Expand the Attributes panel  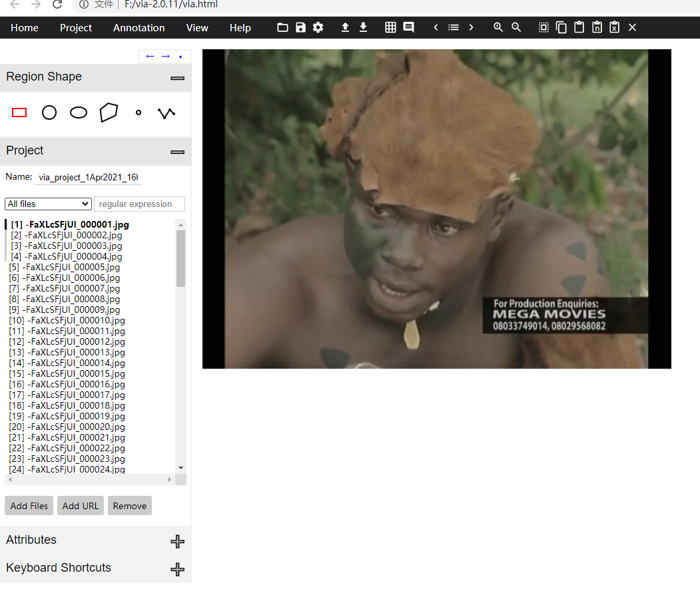point(177,541)
